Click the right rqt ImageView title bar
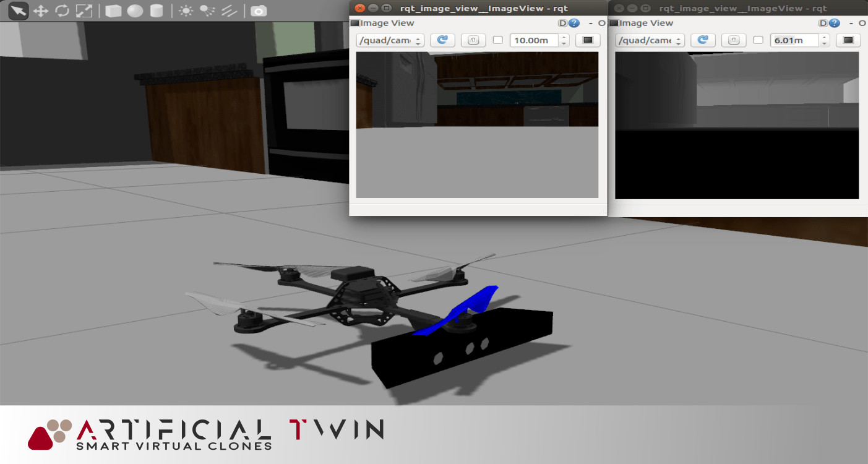868x464 pixels. (738, 8)
